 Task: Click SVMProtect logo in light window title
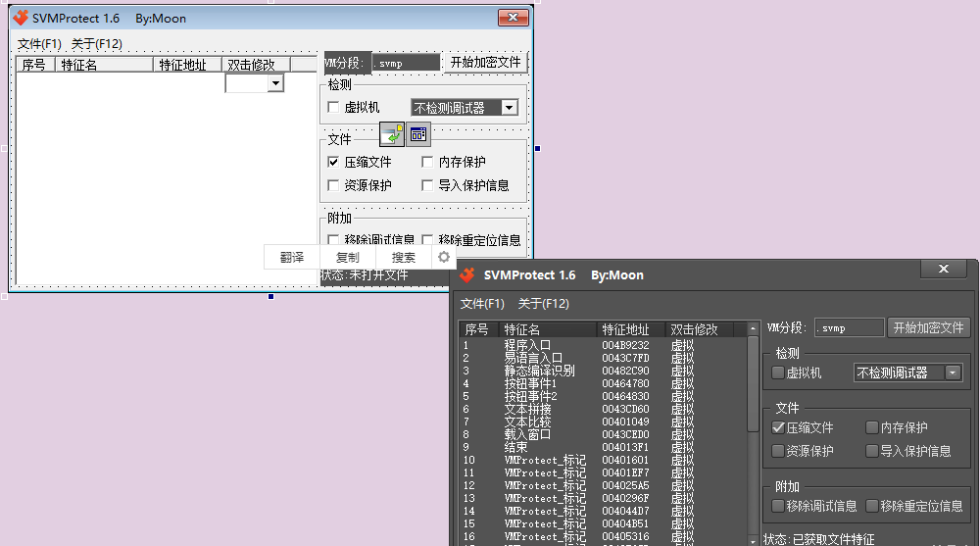[21, 18]
